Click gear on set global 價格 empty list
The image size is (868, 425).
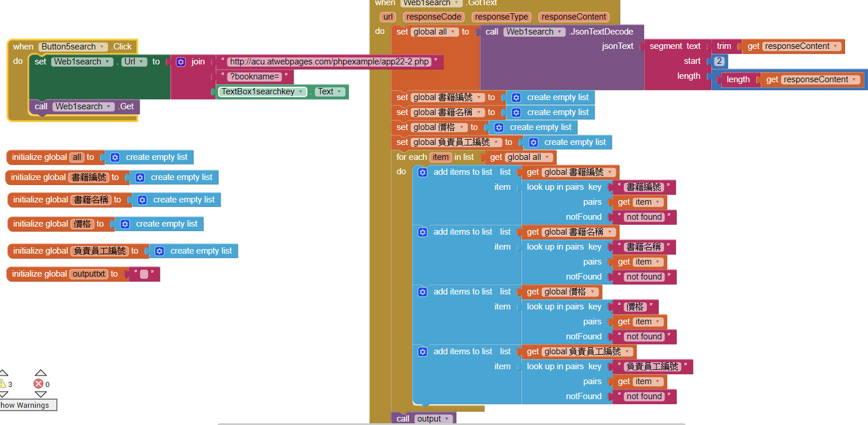[499, 127]
